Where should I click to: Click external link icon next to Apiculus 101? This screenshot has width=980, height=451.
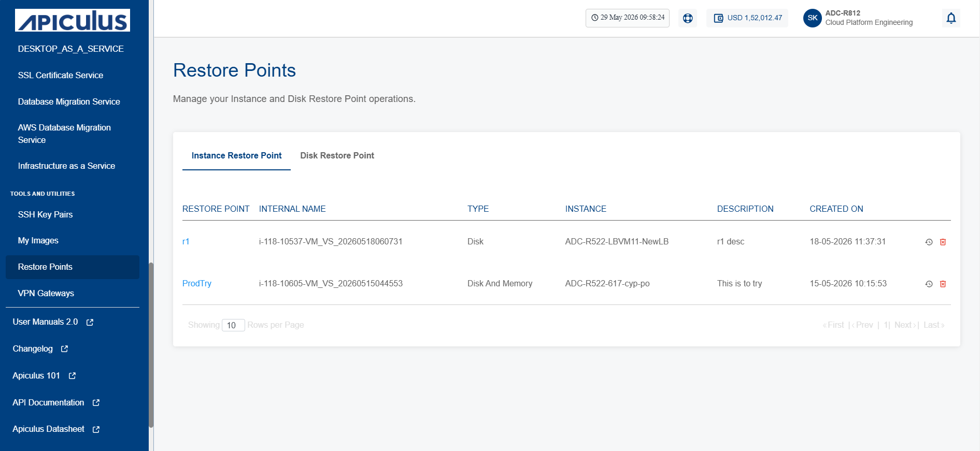pyautogui.click(x=72, y=376)
